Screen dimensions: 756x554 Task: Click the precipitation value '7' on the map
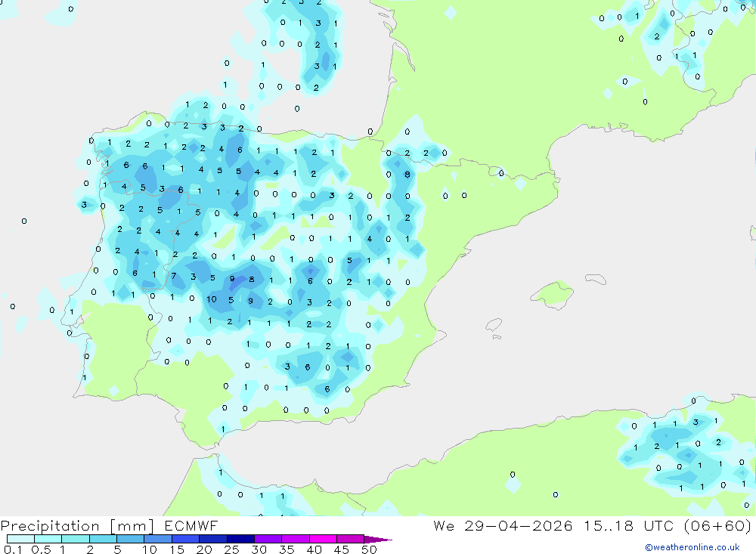[174, 277]
